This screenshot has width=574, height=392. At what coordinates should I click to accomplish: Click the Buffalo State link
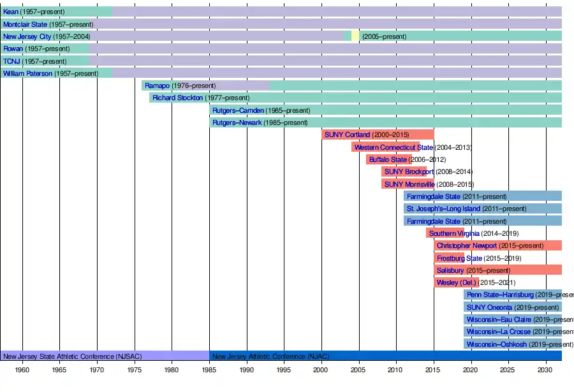[388, 160]
